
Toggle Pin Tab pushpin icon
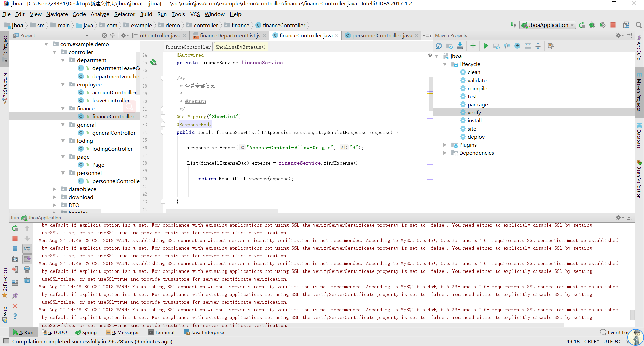[15, 296]
